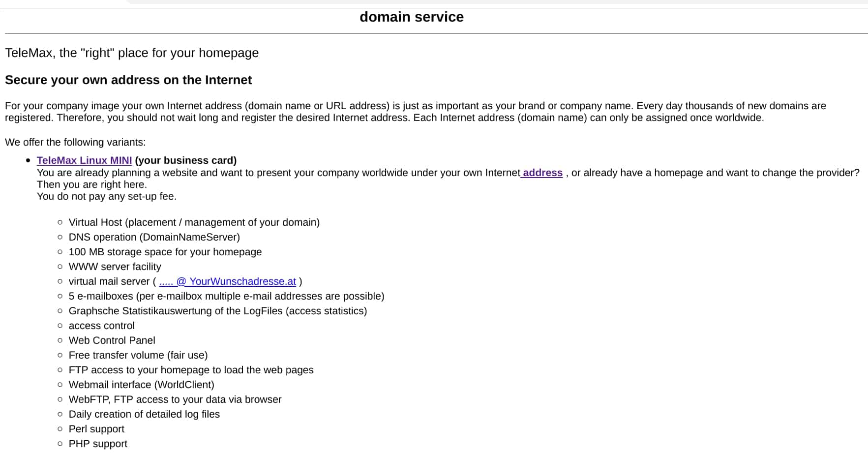This screenshot has width=868, height=454.
Task: Select the 'PHP support' list item
Action: coord(98,444)
